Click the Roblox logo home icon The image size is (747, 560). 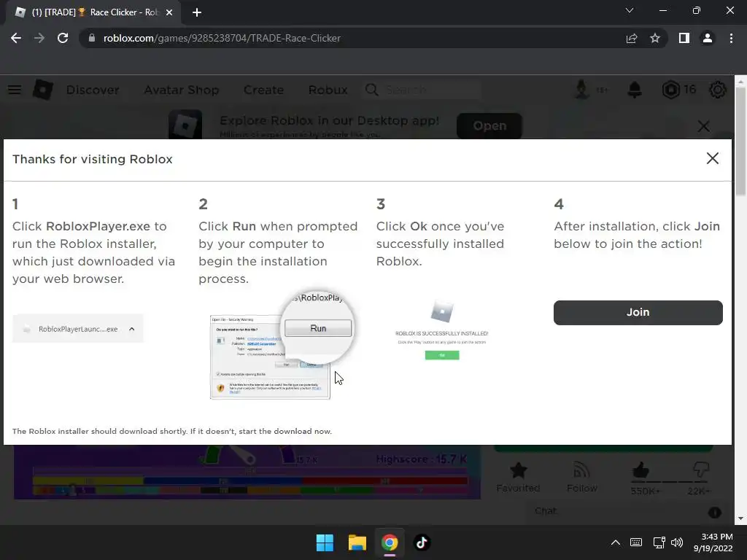point(42,90)
